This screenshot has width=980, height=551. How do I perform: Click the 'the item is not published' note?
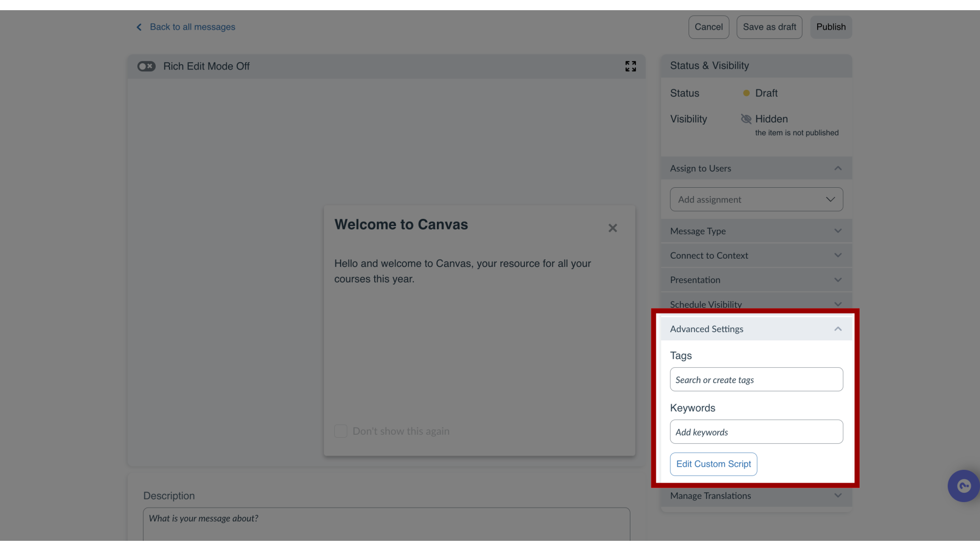pos(797,133)
